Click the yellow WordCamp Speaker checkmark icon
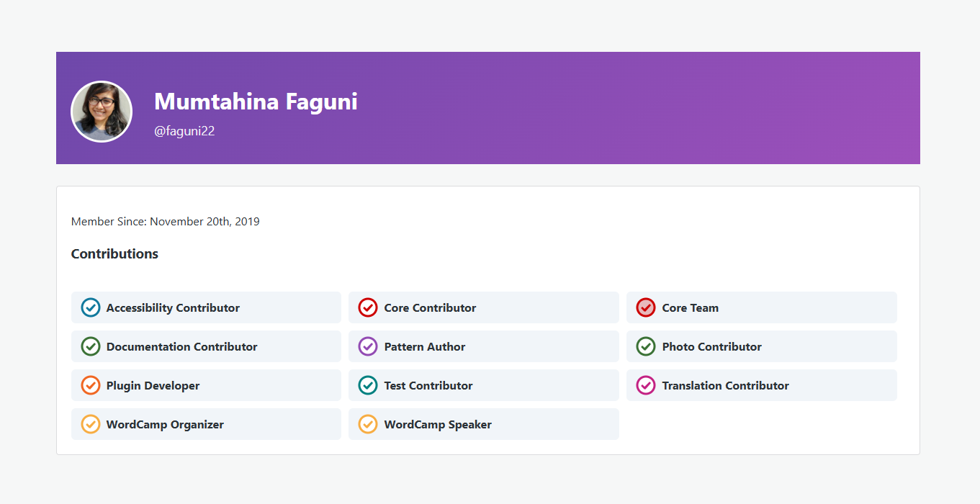 [368, 424]
